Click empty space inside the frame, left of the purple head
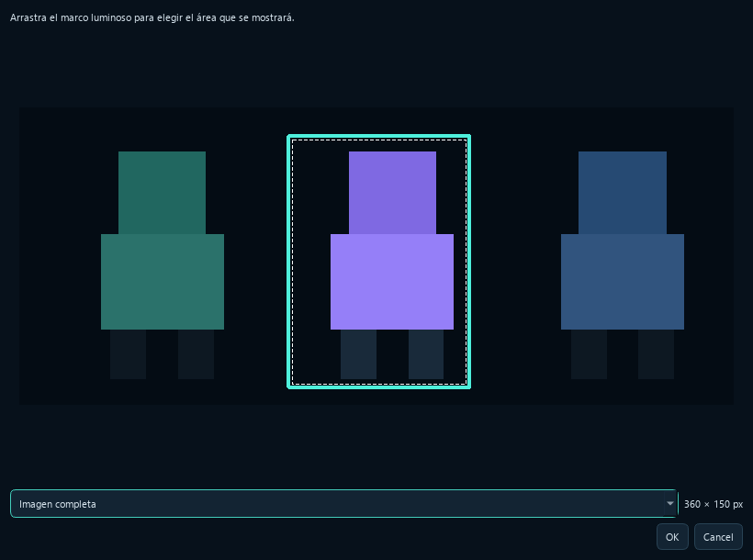The width and height of the screenshot is (753, 560). [320, 192]
